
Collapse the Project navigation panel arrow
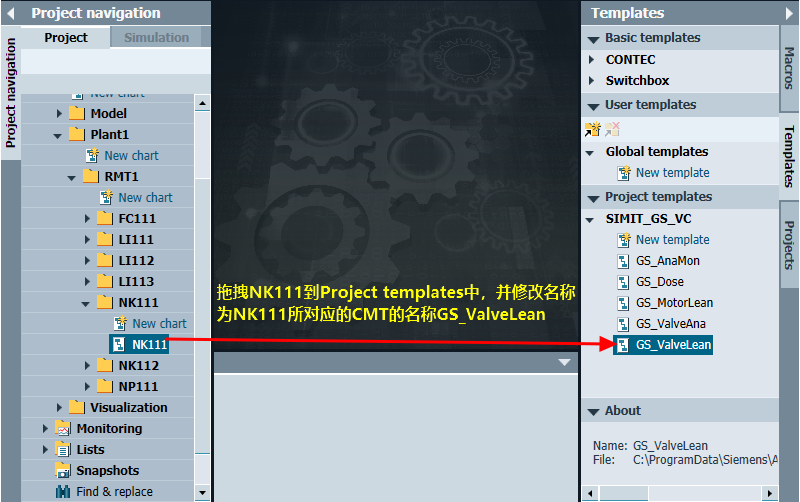(x=10, y=13)
